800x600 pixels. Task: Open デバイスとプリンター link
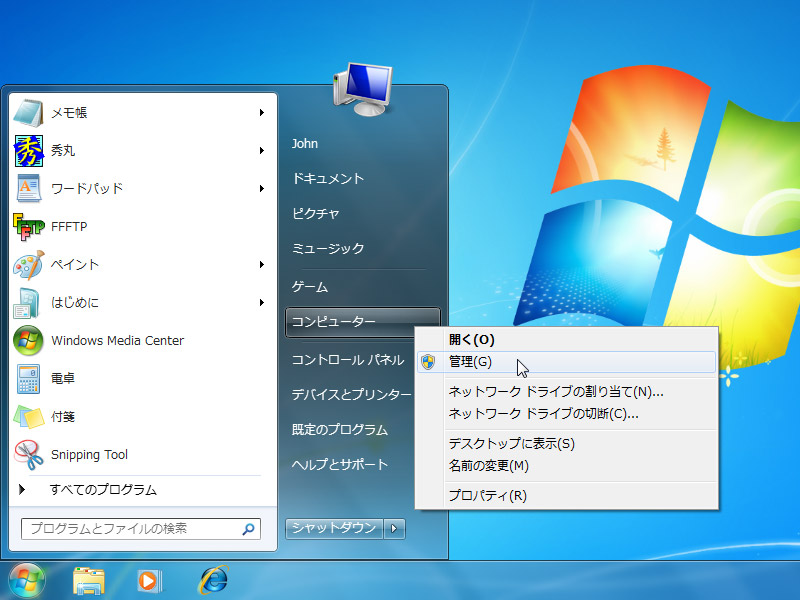pos(351,394)
